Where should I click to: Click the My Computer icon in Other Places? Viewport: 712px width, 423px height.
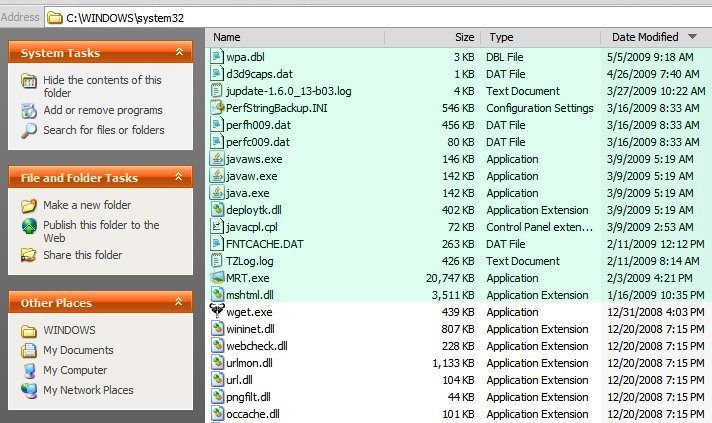tap(28, 370)
